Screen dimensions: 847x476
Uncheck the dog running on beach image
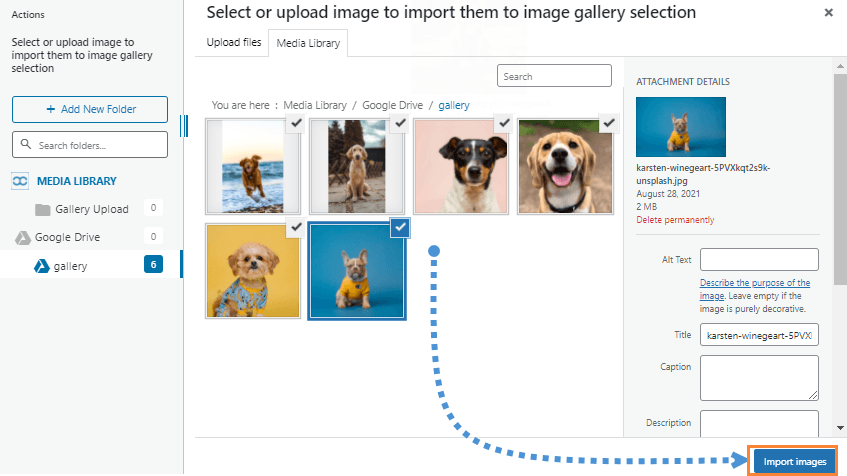click(x=295, y=123)
